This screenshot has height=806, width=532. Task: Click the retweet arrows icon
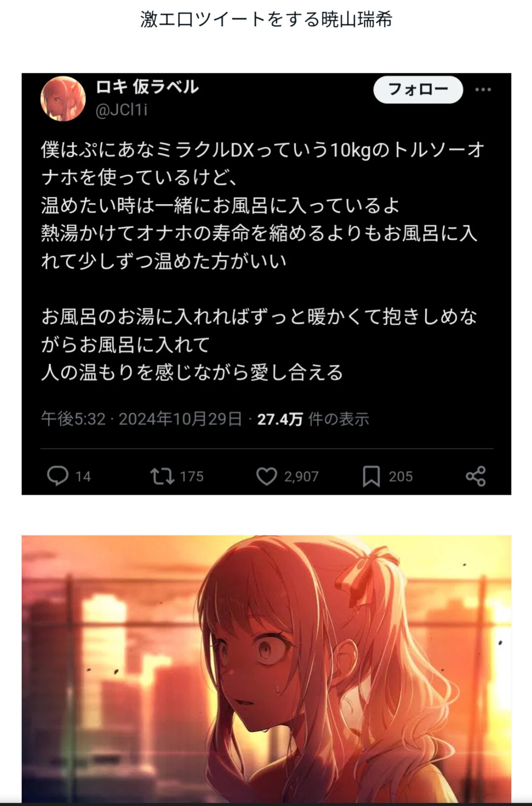point(162,476)
